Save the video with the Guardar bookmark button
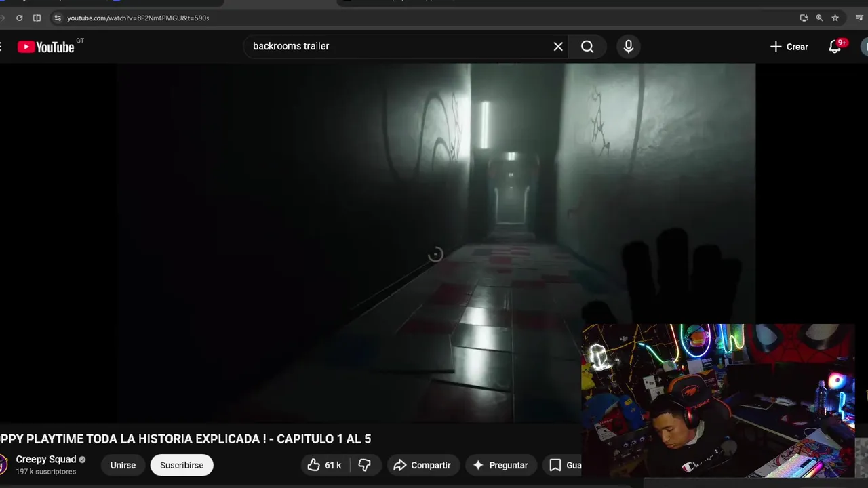Image resolution: width=868 pixels, height=488 pixels. [563, 465]
